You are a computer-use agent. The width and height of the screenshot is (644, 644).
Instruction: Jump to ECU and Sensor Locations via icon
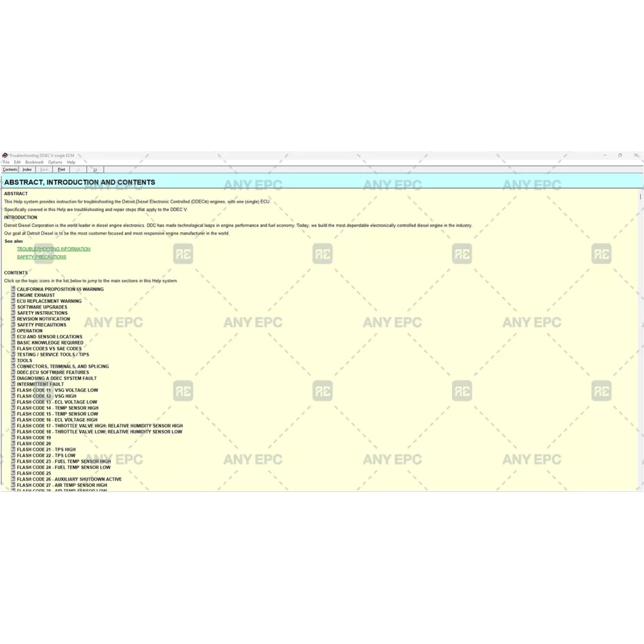13,336
